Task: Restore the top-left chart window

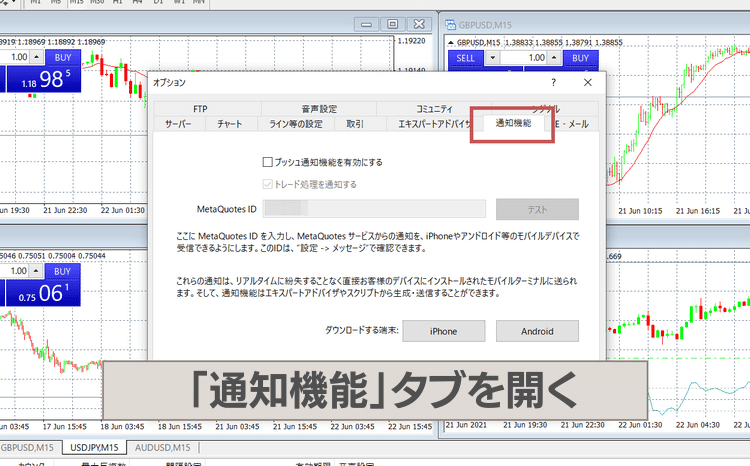Action: coord(393,24)
